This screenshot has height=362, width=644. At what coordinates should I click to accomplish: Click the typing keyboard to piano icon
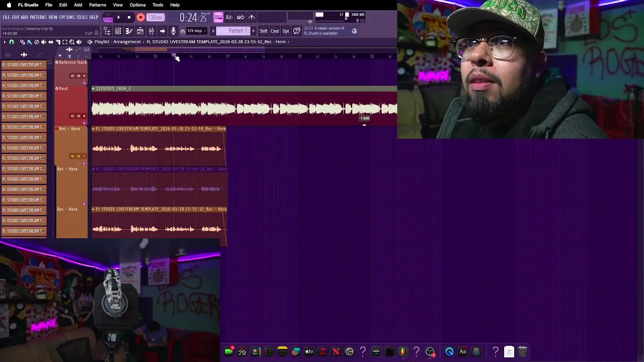(x=218, y=17)
